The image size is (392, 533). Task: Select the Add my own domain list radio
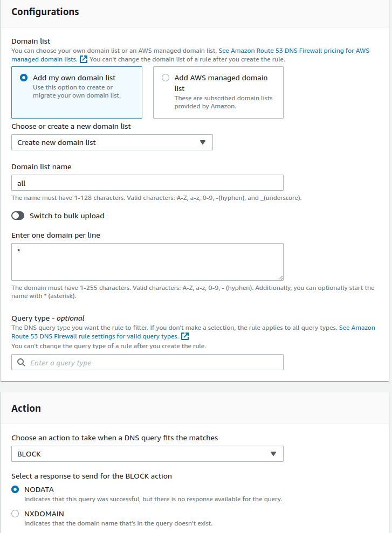pos(24,78)
